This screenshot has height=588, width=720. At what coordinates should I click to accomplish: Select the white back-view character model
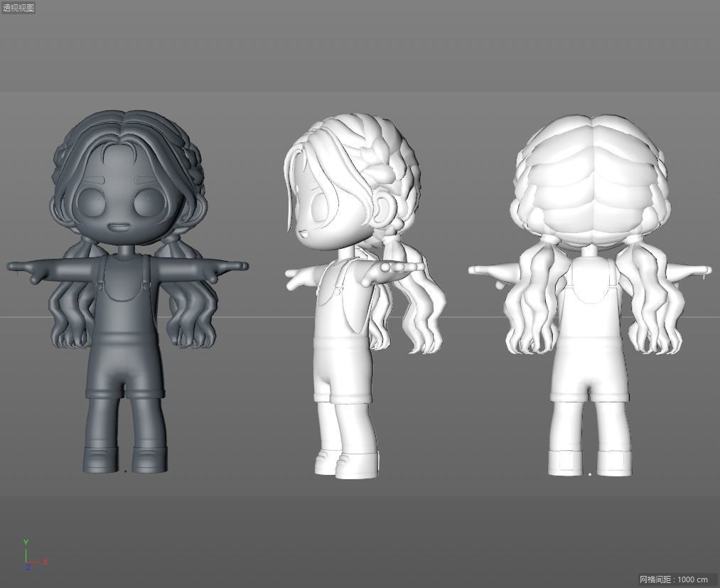[x=590, y=295]
